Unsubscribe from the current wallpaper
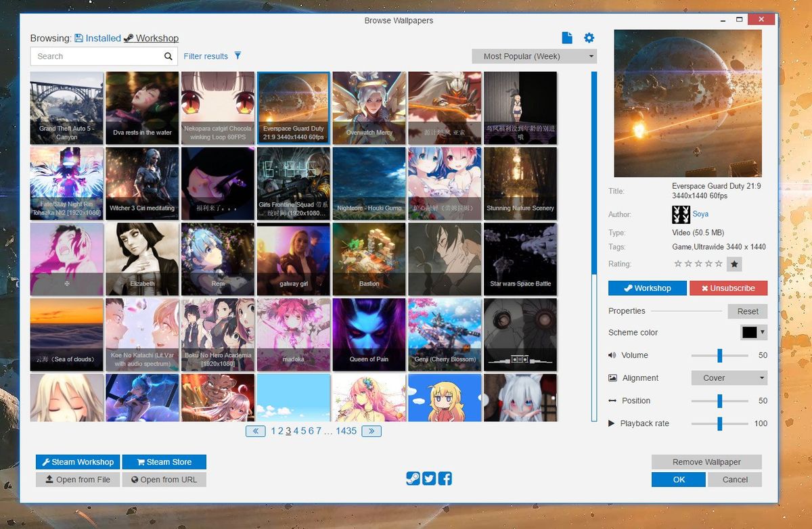The height and width of the screenshot is (529, 812). [728, 287]
